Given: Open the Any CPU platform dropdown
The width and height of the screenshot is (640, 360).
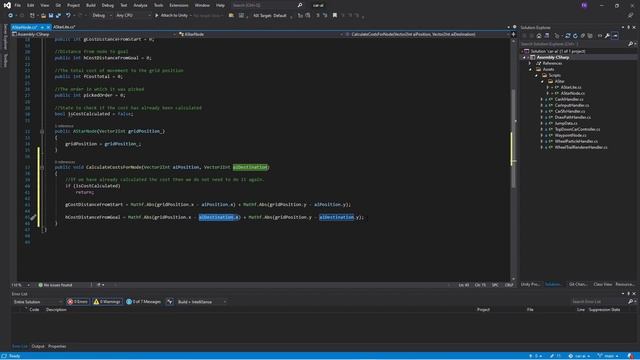Looking at the screenshot, I should [x=133, y=16].
